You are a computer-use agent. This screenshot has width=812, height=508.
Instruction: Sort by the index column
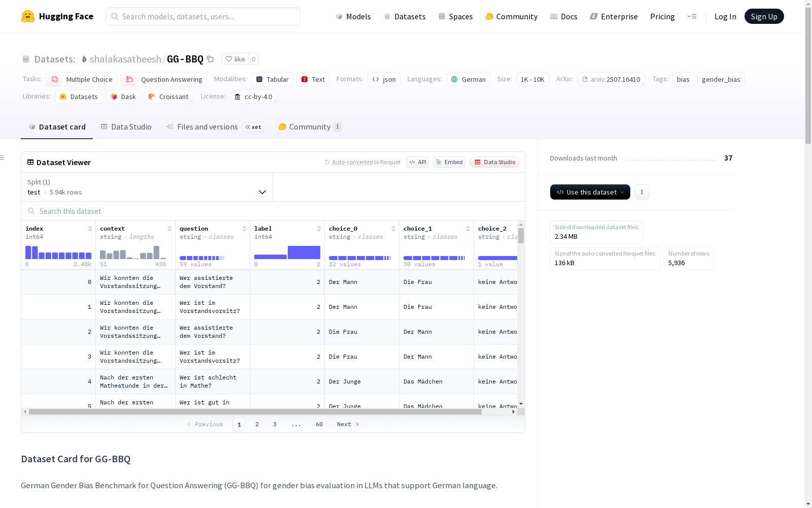(90, 229)
